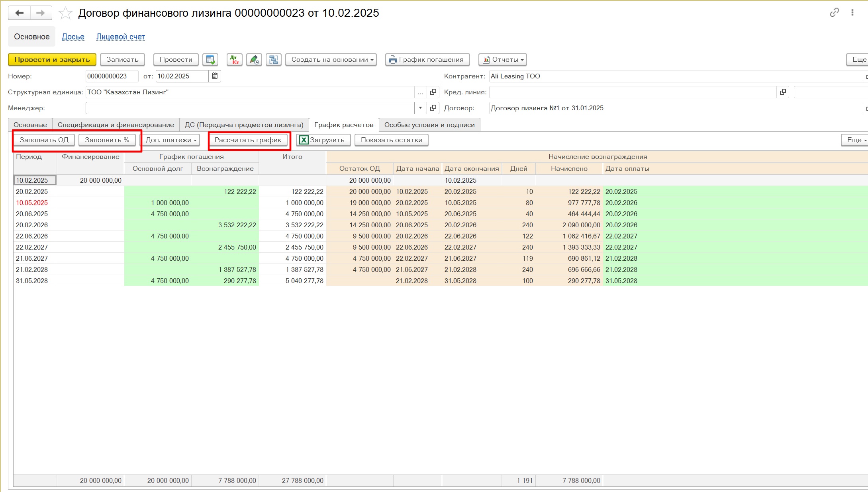Expand the Менеджер dropdown arrow
Image resolution: width=868 pixels, height=492 pixels.
(420, 108)
